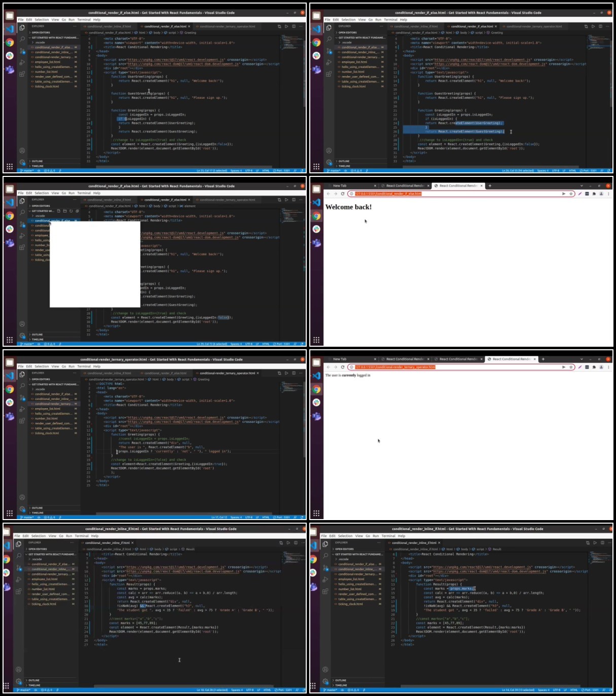Open Explorer ellipsis menu in ternary_operator VS Code window
Viewport: 616px width, 696px height.
75,373
